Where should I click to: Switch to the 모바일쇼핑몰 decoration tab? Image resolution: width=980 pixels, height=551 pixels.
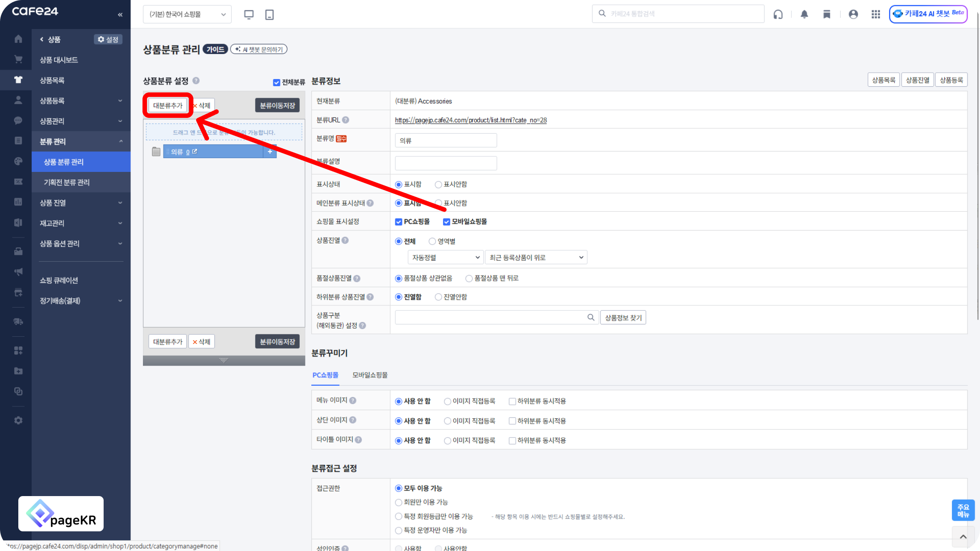click(x=370, y=375)
